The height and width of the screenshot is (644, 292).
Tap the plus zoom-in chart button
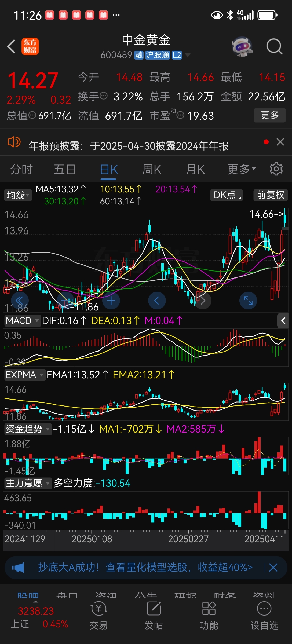(x=111, y=301)
